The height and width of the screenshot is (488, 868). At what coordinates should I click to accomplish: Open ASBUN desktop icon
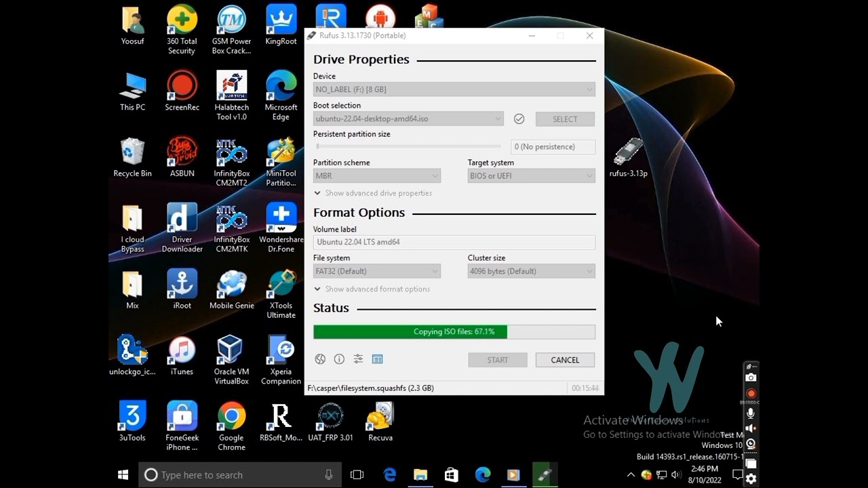point(182,158)
